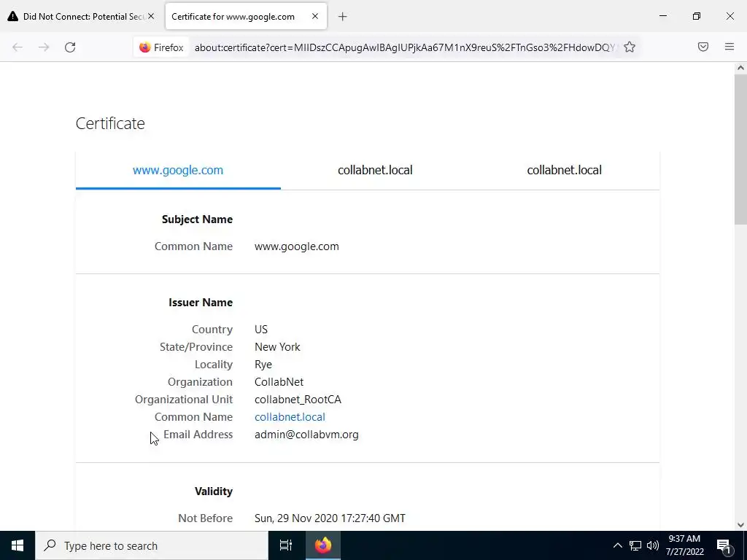
Task: Click the www.google.com common name value
Action: click(x=297, y=246)
